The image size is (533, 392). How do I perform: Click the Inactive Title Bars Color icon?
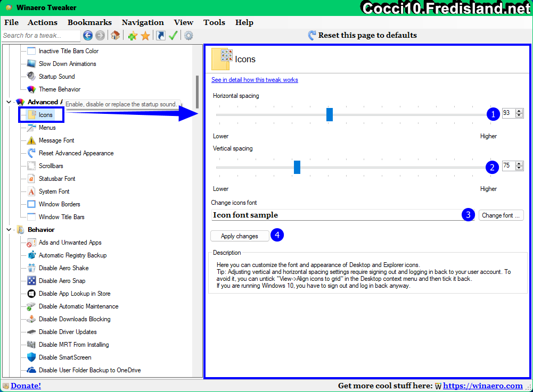click(31, 51)
